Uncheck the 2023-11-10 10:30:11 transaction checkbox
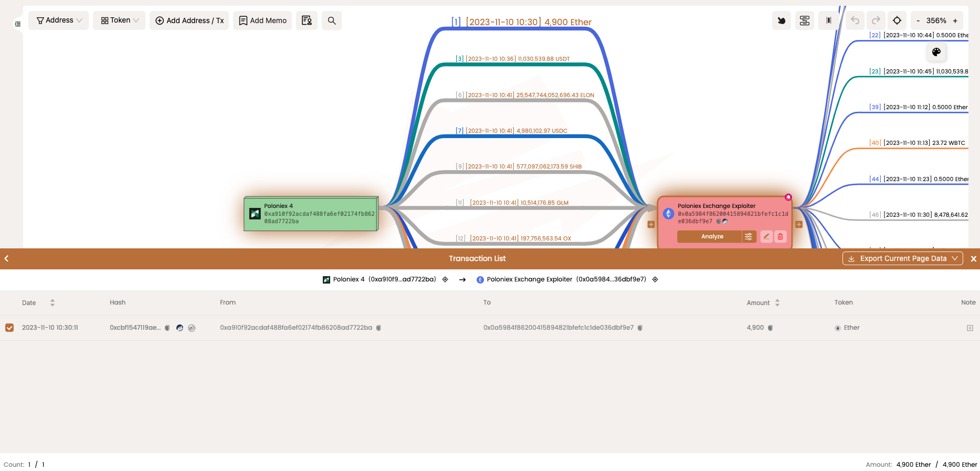This screenshot has height=471, width=980. pyautogui.click(x=9, y=328)
